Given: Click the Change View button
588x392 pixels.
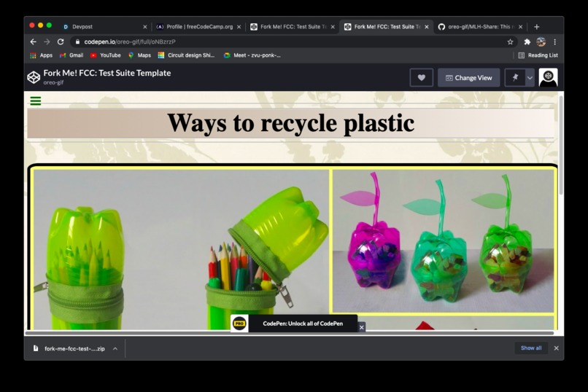Looking at the screenshot, I should 469,77.
